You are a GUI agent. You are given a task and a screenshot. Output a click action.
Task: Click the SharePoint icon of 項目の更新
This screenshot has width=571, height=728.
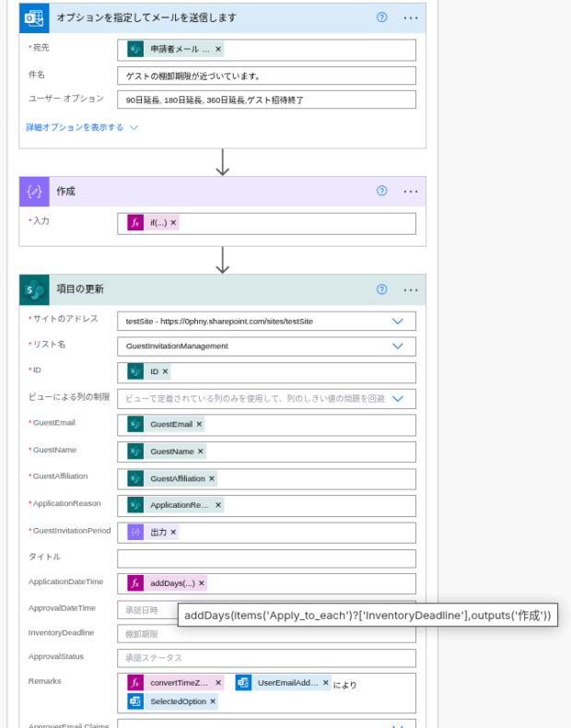click(34, 289)
